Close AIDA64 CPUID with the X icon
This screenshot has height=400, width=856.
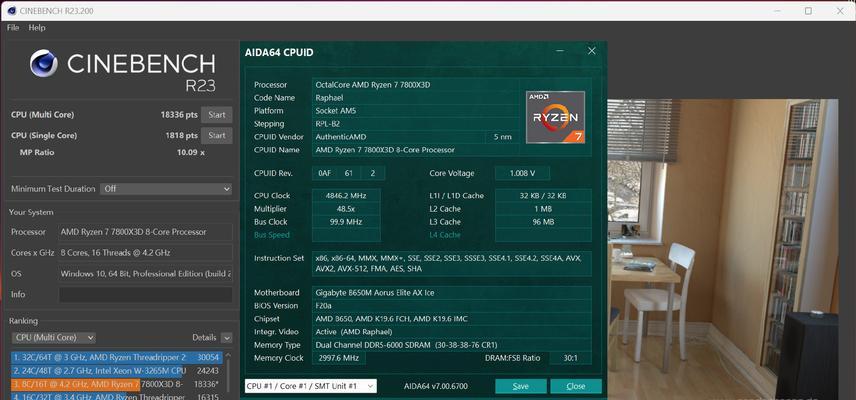tap(592, 51)
